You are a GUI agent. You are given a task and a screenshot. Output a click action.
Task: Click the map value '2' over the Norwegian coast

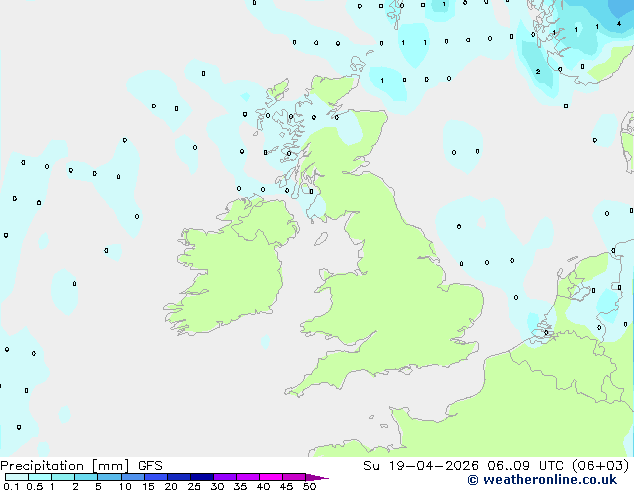[x=538, y=72]
